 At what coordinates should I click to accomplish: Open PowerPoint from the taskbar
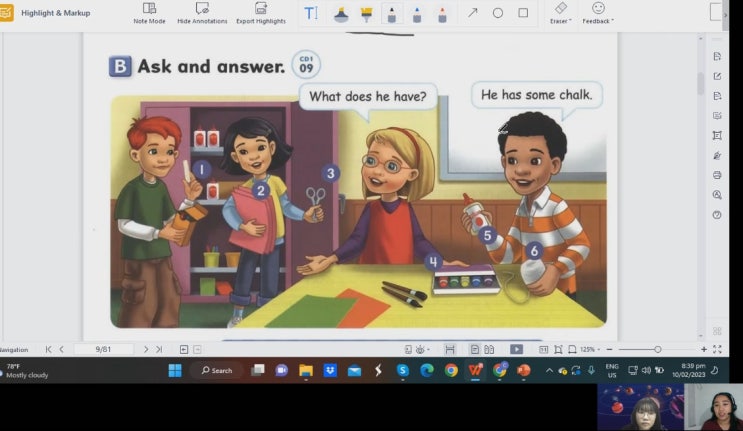pyautogui.click(x=524, y=370)
